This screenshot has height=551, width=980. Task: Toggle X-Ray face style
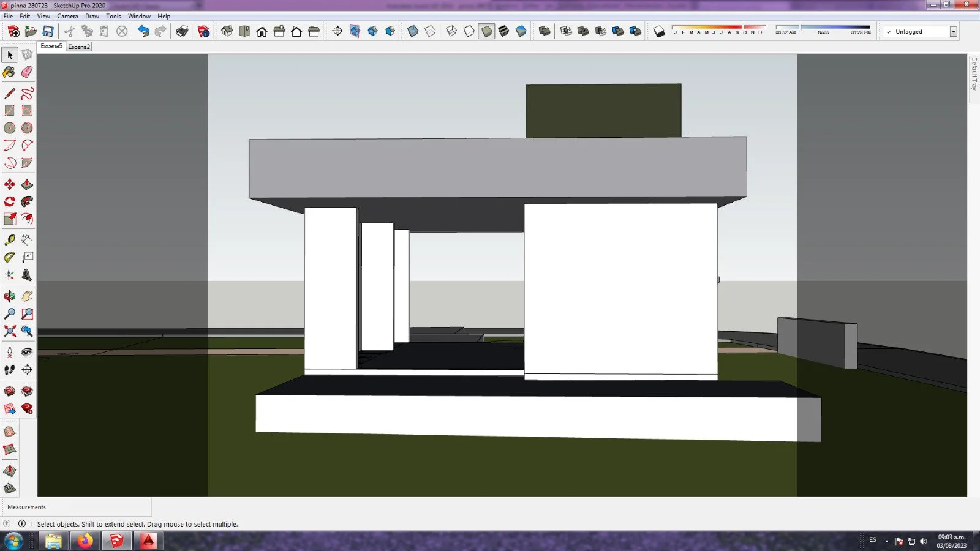pos(413,31)
